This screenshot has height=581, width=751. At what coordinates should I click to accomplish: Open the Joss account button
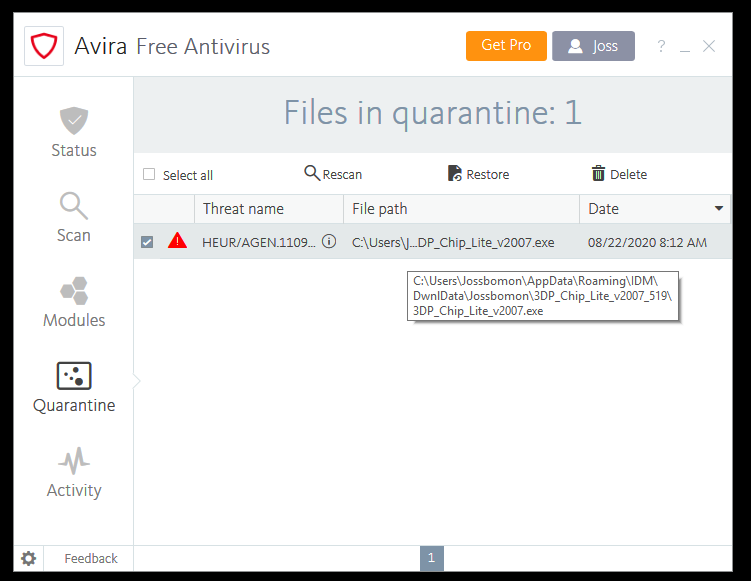pos(593,46)
